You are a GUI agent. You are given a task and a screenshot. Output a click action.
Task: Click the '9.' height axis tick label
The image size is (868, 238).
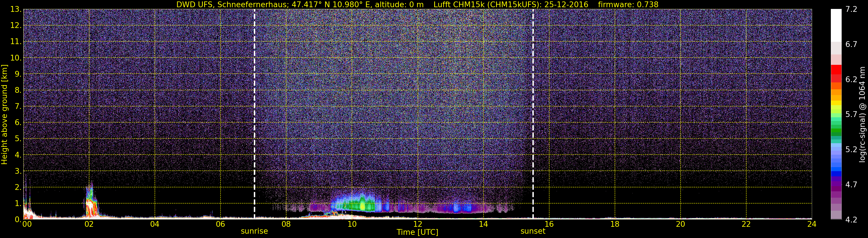18,74
